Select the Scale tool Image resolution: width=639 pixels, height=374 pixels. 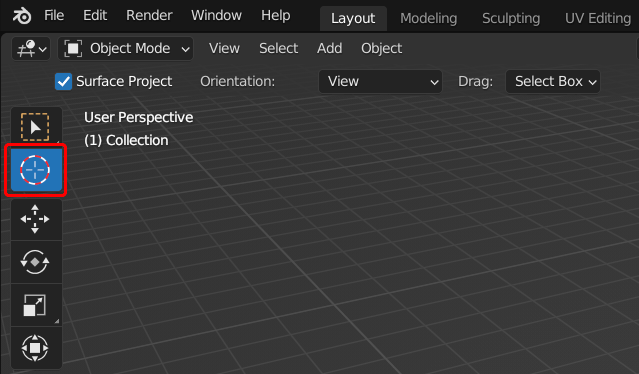(36, 305)
